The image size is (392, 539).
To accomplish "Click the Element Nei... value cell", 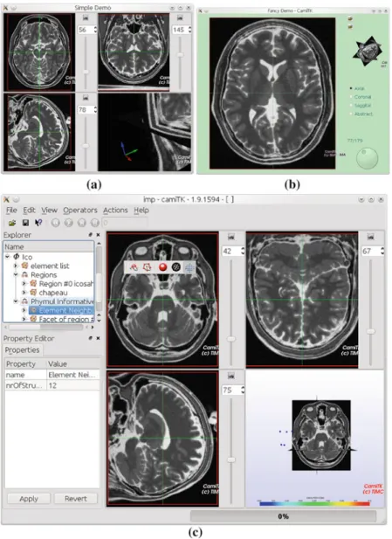I will click(x=73, y=375).
